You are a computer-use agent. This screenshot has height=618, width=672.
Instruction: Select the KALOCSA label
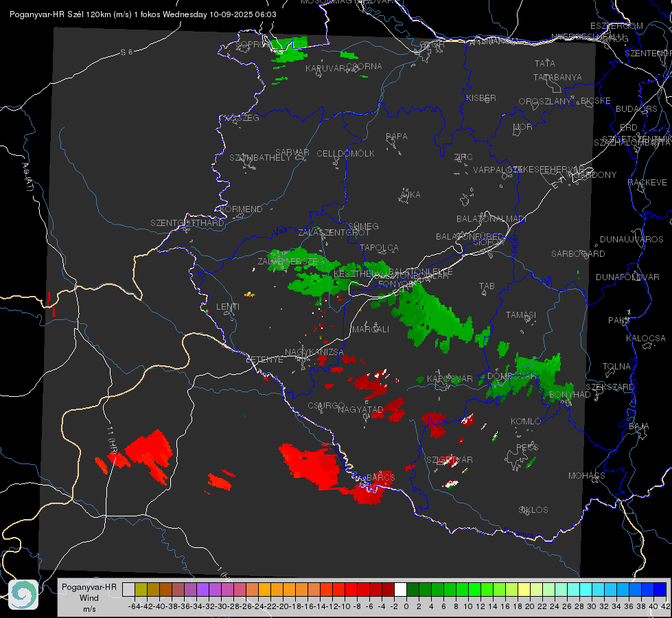point(646,339)
